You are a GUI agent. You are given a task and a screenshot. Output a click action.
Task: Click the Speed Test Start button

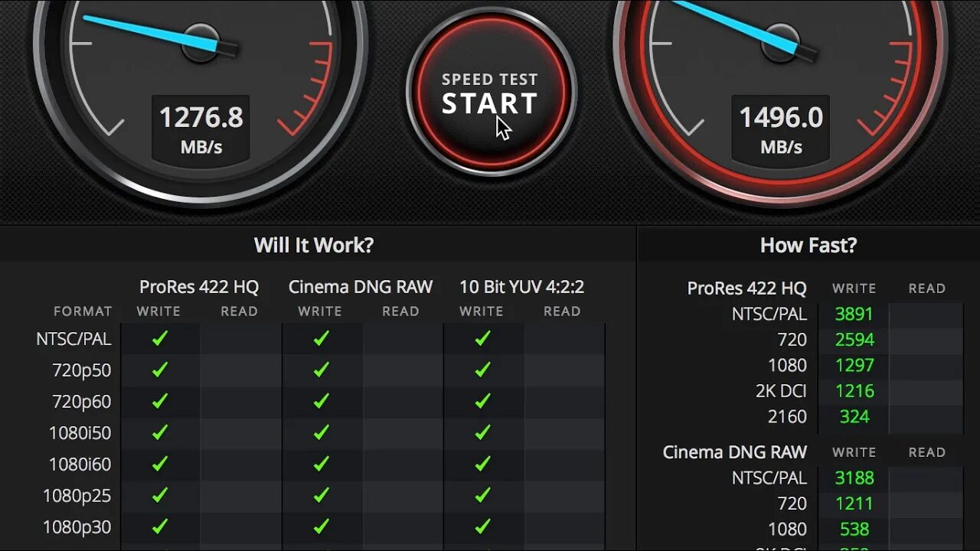click(x=490, y=92)
